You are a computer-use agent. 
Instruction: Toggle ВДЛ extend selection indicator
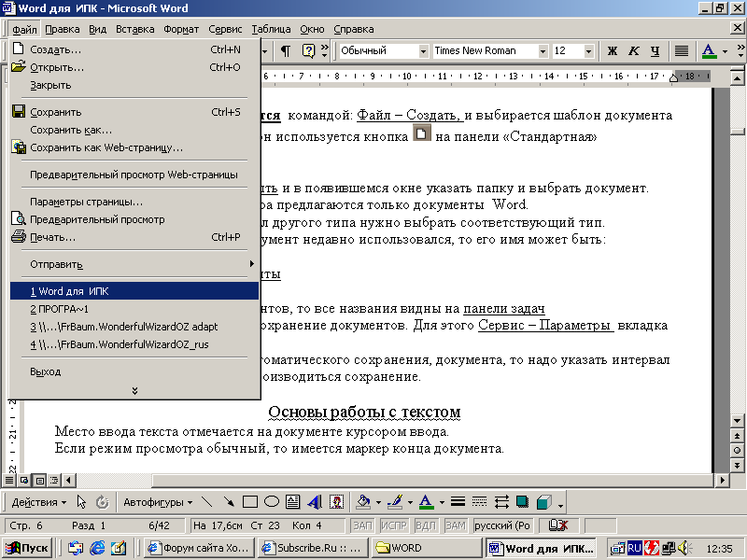pos(426,525)
